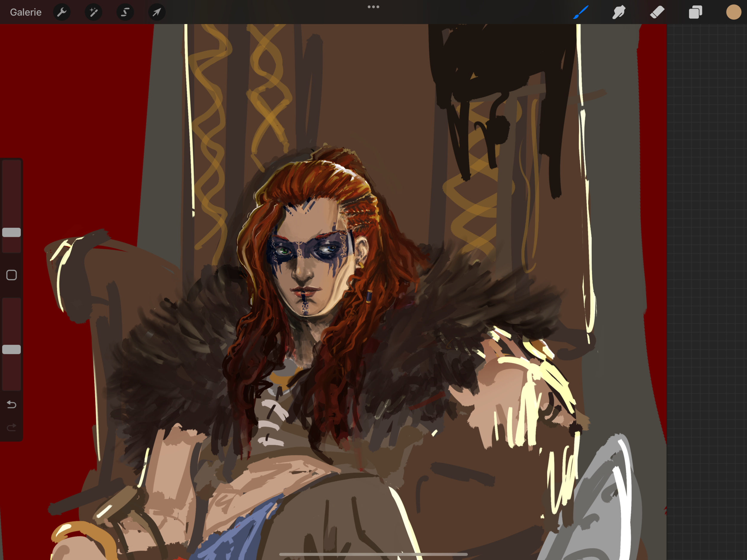Select the Smudge tool
747x560 pixels.
point(619,13)
